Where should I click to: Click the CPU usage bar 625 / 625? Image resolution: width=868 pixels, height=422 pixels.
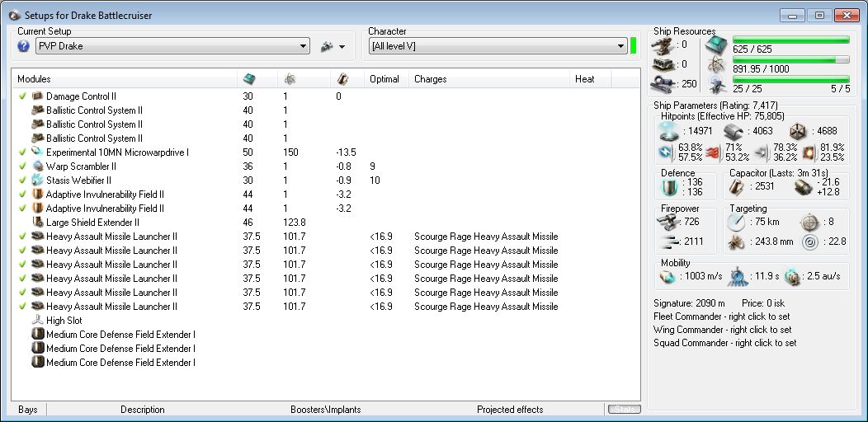pos(791,40)
